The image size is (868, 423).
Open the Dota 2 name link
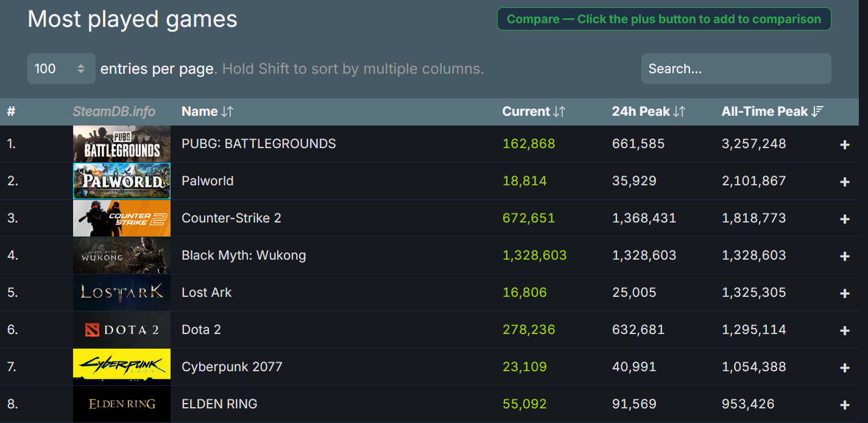point(201,329)
